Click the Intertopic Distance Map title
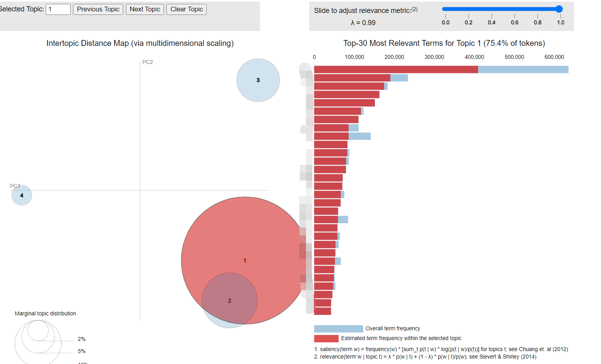Image resolution: width=601 pixels, height=364 pixels. click(x=140, y=43)
